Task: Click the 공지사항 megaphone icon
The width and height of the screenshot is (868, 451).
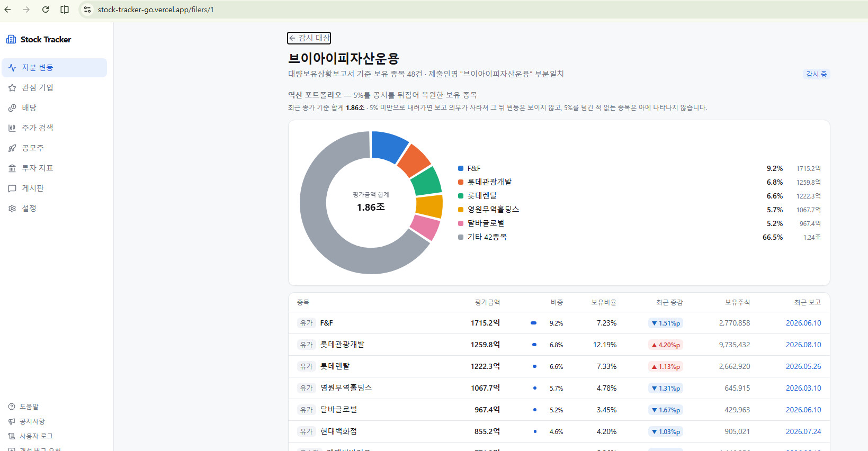Action: (12, 421)
